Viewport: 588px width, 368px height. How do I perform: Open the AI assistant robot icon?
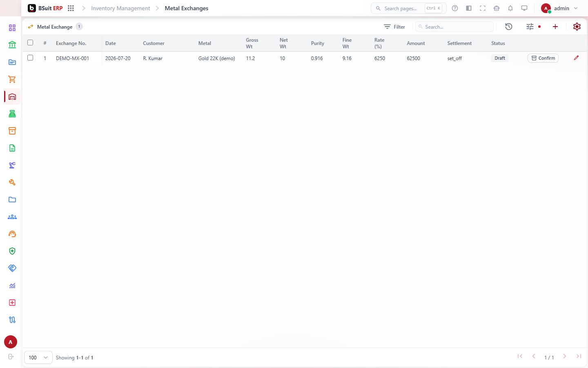click(497, 8)
